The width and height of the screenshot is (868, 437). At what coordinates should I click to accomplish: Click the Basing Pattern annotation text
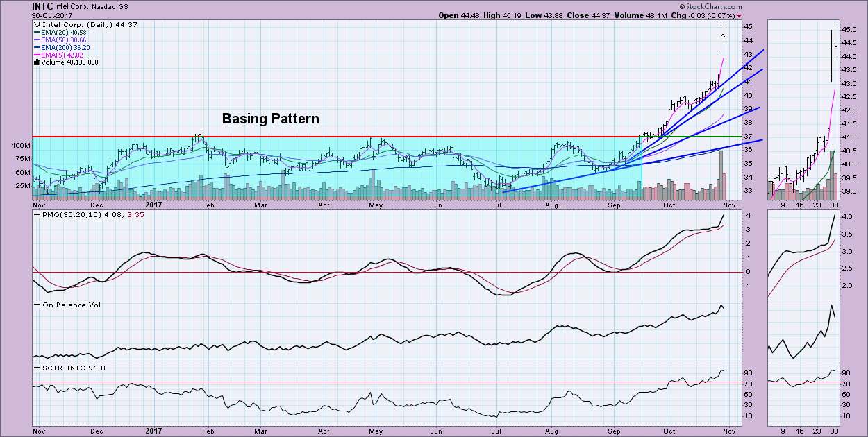coord(270,119)
